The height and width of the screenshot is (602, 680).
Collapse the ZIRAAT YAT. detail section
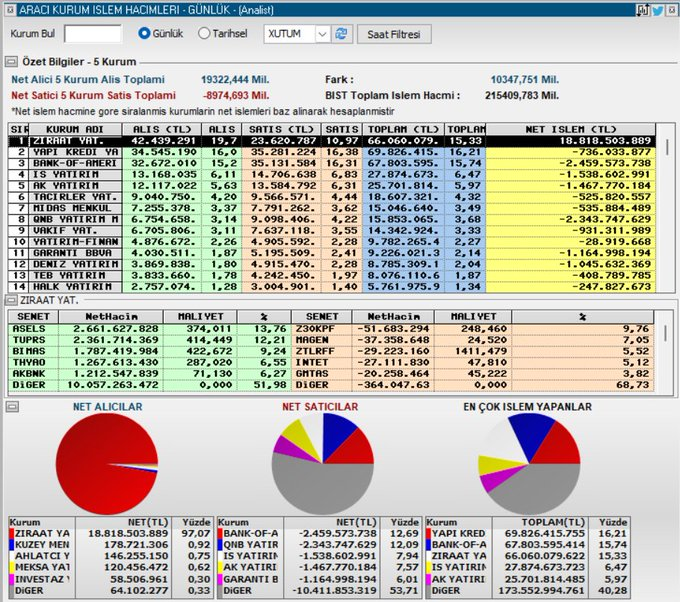point(11,300)
